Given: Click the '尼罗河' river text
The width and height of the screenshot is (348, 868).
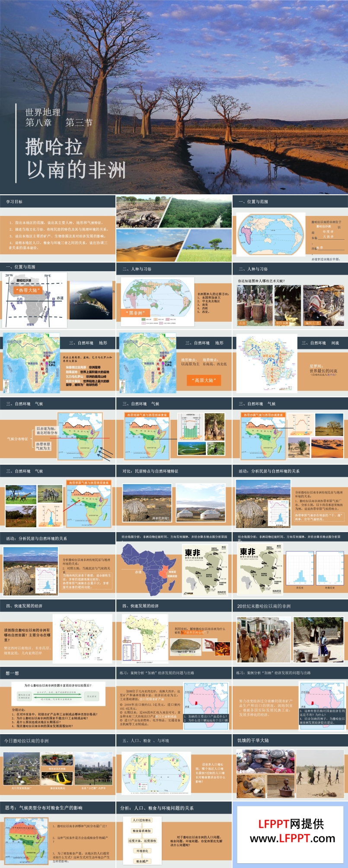Looking at the screenshot, I should click(x=316, y=366).
